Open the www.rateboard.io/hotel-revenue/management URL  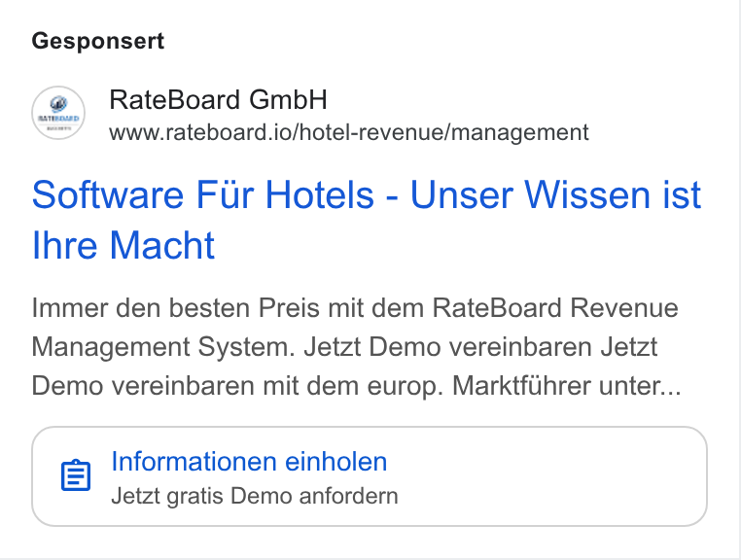[349, 132]
